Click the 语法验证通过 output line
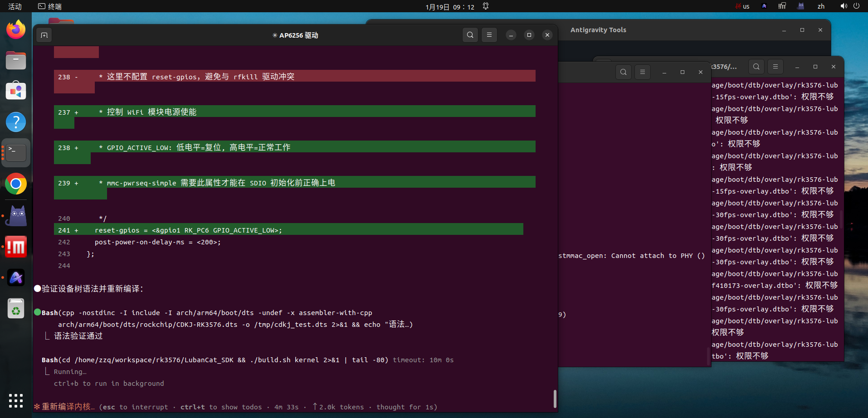Image resolution: width=868 pixels, height=418 pixels. pyautogui.click(x=78, y=336)
